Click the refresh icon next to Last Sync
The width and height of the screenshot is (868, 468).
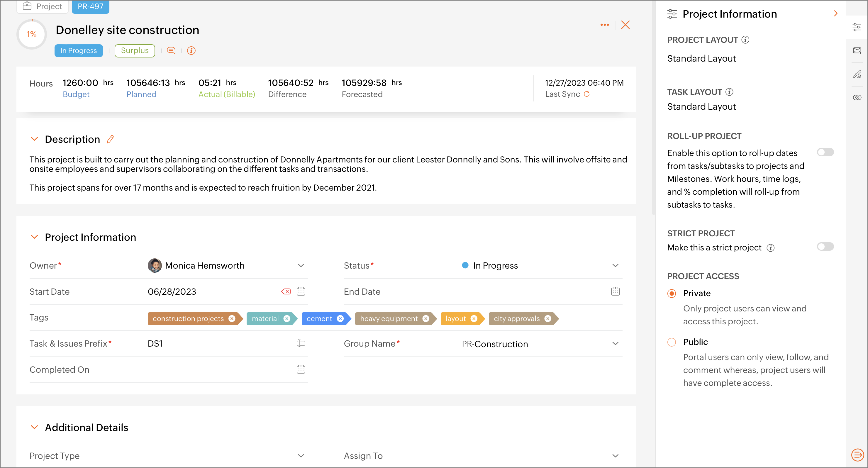pyautogui.click(x=587, y=94)
